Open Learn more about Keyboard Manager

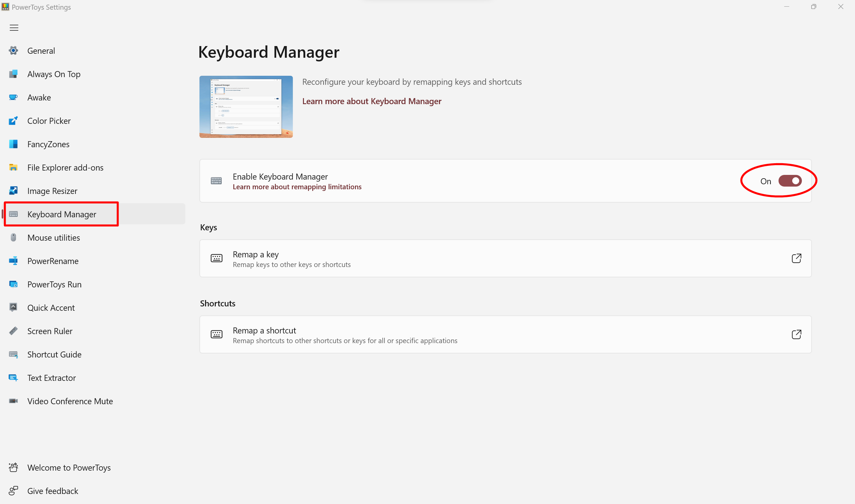[371, 101]
